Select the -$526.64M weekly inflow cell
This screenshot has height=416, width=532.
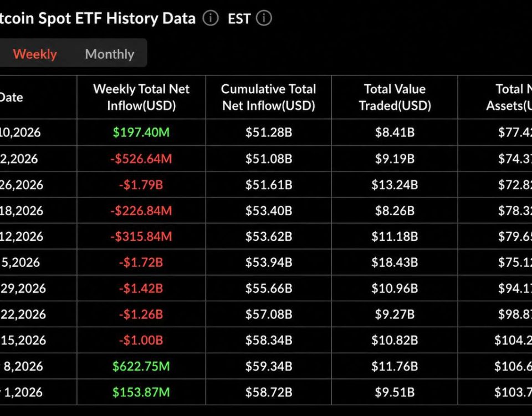[141, 159]
